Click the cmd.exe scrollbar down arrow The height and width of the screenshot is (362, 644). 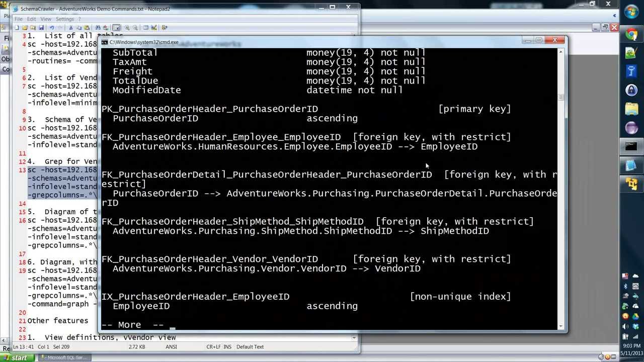561,326
